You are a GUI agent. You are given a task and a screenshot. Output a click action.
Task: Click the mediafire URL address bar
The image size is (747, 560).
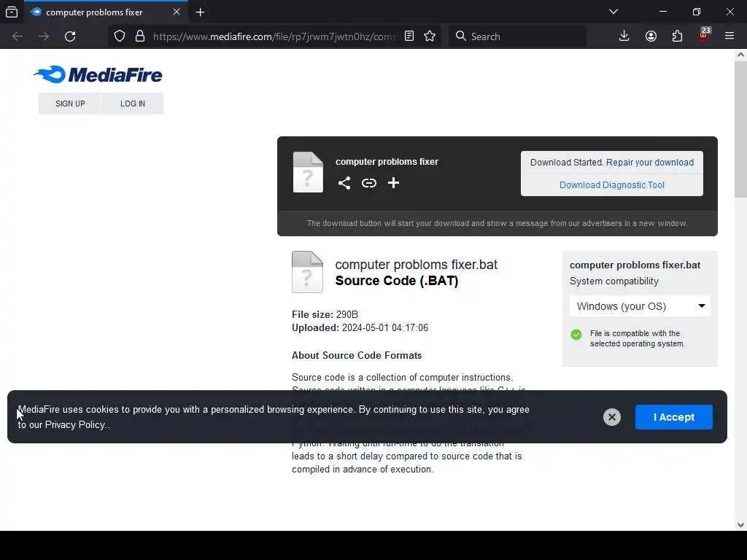274,36
